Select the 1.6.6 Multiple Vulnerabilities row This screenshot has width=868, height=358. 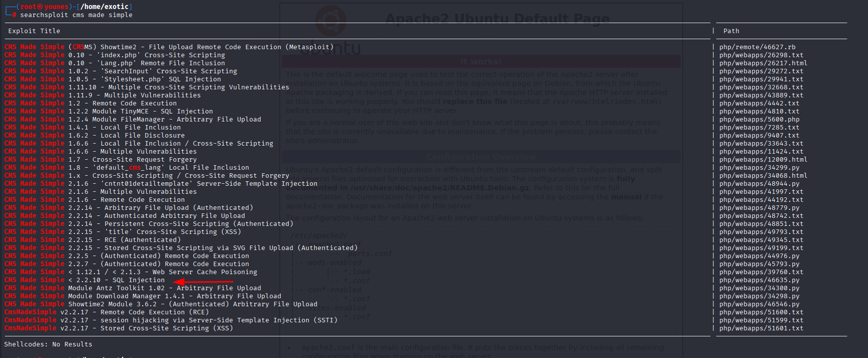pyautogui.click(x=100, y=152)
